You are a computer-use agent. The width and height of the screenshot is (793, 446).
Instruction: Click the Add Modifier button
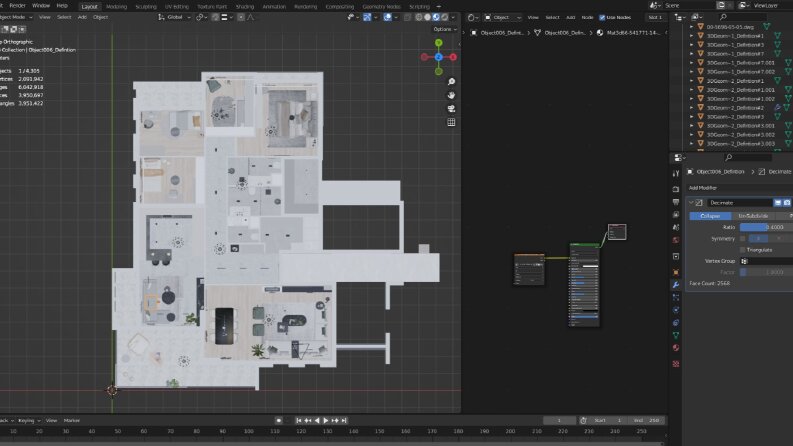(x=740, y=188)
